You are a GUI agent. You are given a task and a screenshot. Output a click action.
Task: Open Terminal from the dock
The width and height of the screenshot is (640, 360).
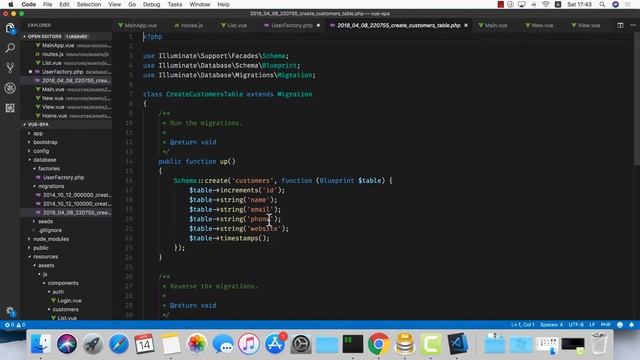(353, 344)
